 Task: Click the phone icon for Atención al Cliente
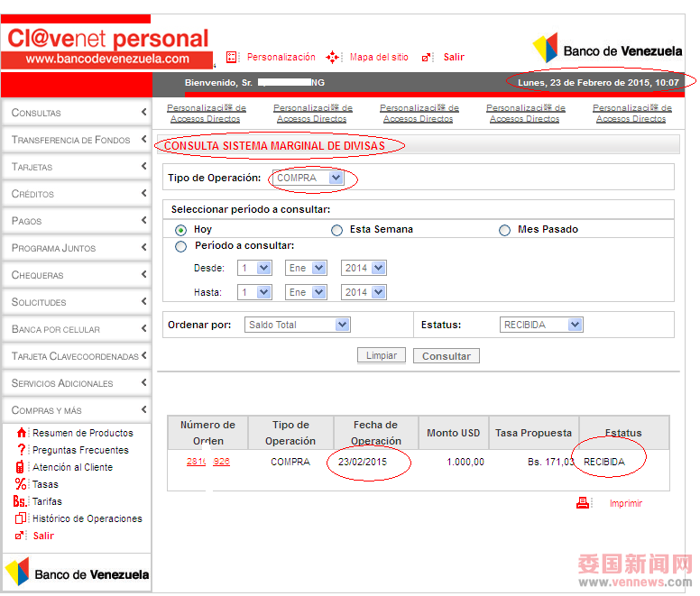click(20, 467)
